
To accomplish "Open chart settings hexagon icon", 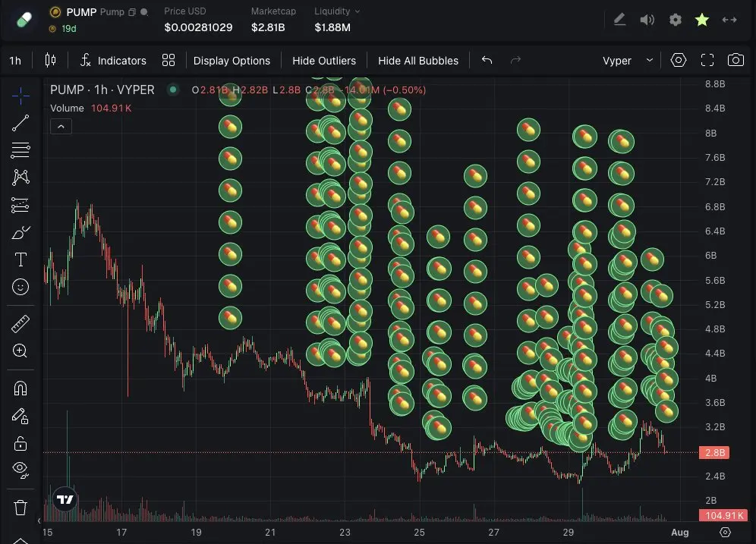I will point(679,60).
